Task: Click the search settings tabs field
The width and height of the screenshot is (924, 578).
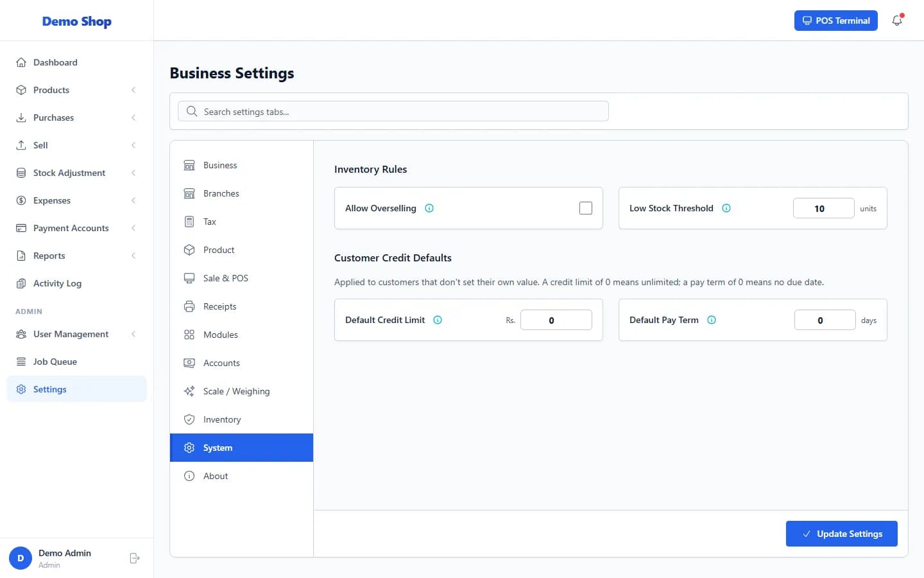Action: pos(393,111)
